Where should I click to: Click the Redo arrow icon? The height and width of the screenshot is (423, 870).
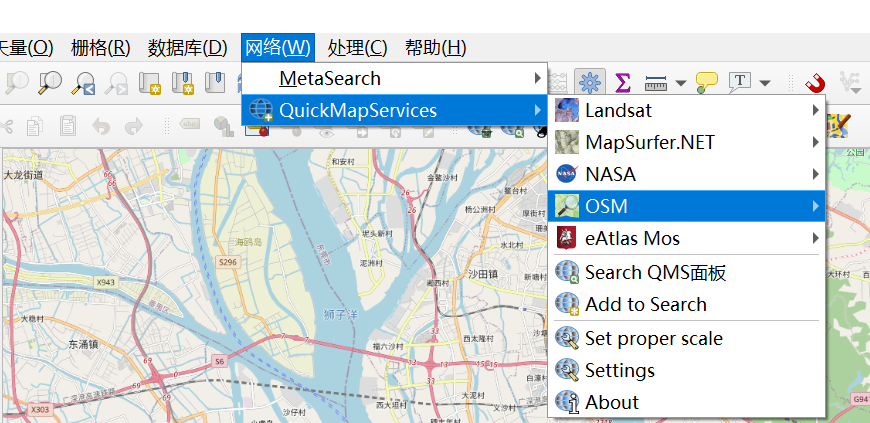click(x=134, y=127)
